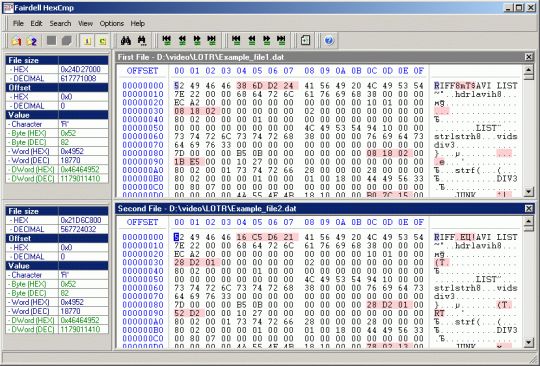The image size is (540, 366).
Task: Select highlighted byte '38' in First File row 00000000
Action: [241, 85]
